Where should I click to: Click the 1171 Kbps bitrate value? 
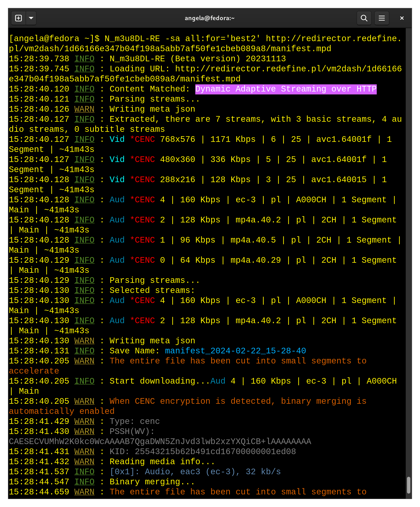pos(233,139)
